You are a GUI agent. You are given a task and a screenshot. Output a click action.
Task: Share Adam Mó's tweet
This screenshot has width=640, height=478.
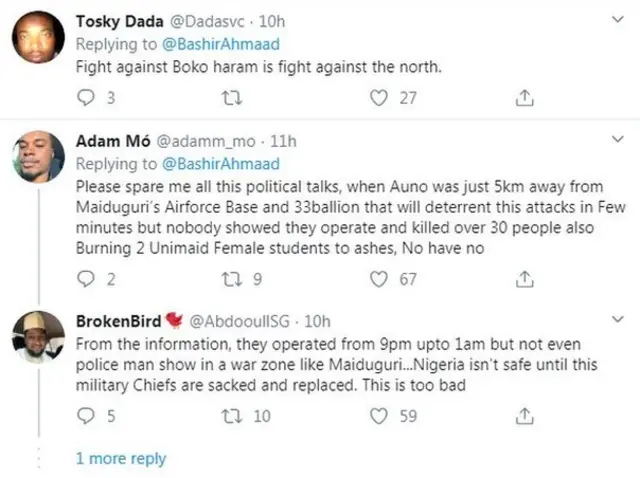(x=523, y=279)
